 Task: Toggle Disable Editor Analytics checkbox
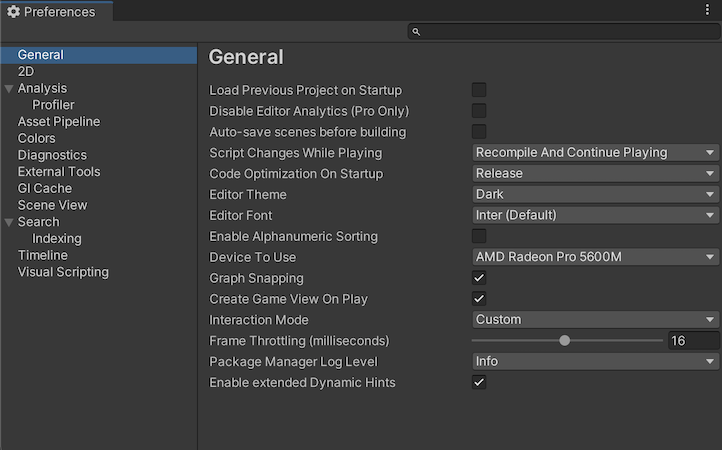[479, 111]
